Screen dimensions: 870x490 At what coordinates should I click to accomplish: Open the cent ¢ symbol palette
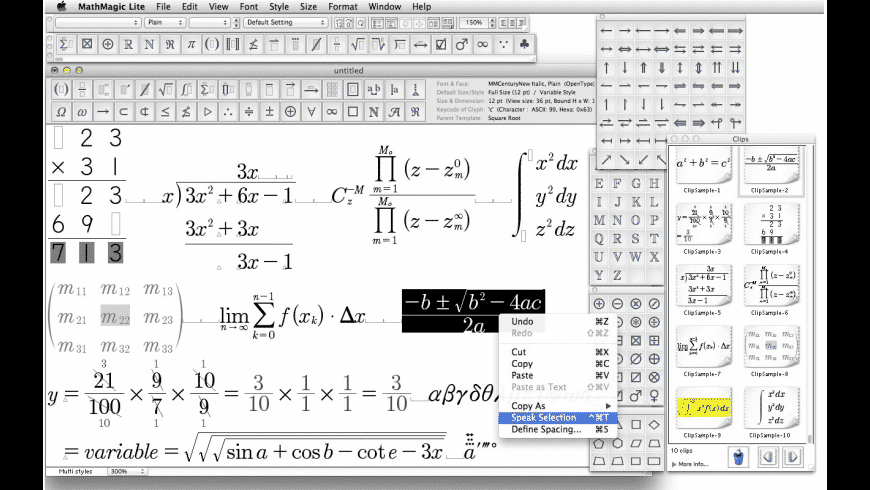click(x=144, y=112)
